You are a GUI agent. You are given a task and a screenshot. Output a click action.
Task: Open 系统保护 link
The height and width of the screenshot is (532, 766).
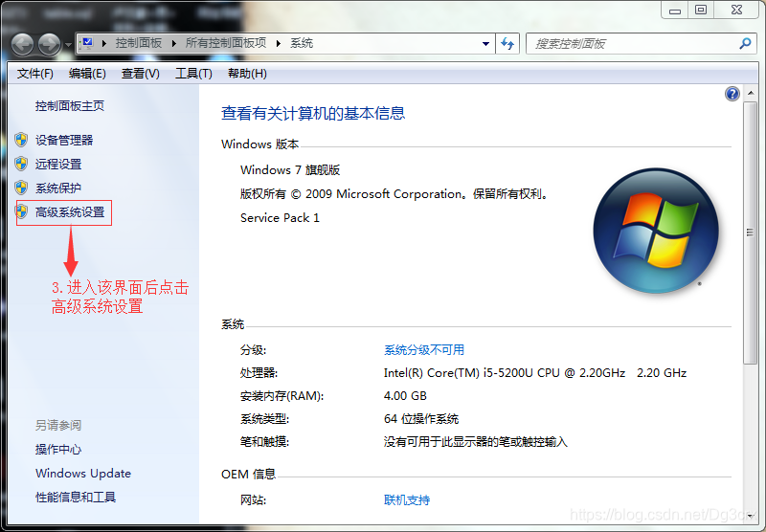tap(58, 188)
